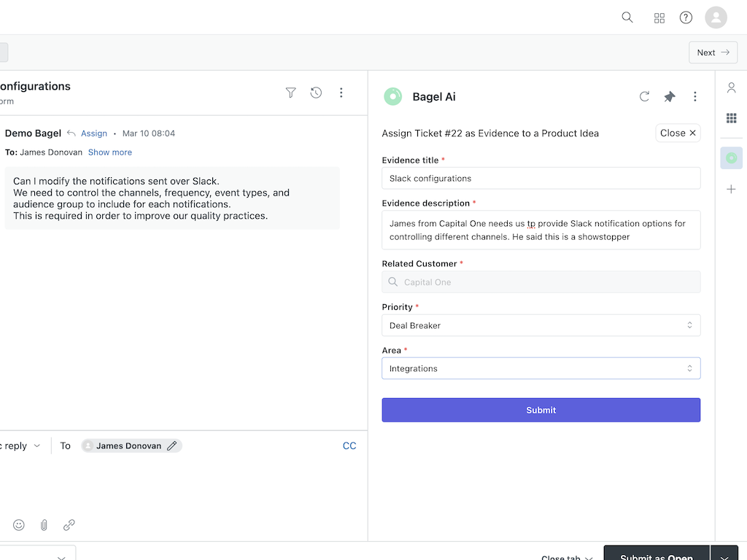The height and width of the screenshot is (560, 747).
Task: Pin the Bagel Ai app
Action: [x=670, y=97]
